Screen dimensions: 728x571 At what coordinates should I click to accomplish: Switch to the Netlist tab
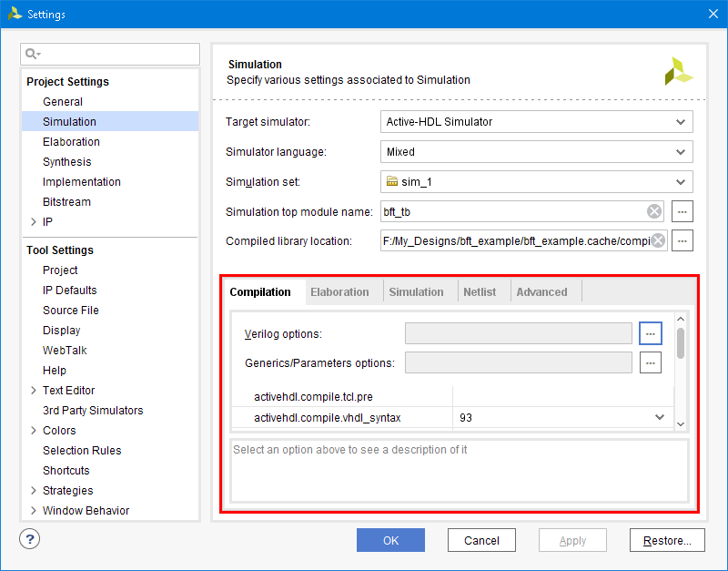[x=480, y=292]
